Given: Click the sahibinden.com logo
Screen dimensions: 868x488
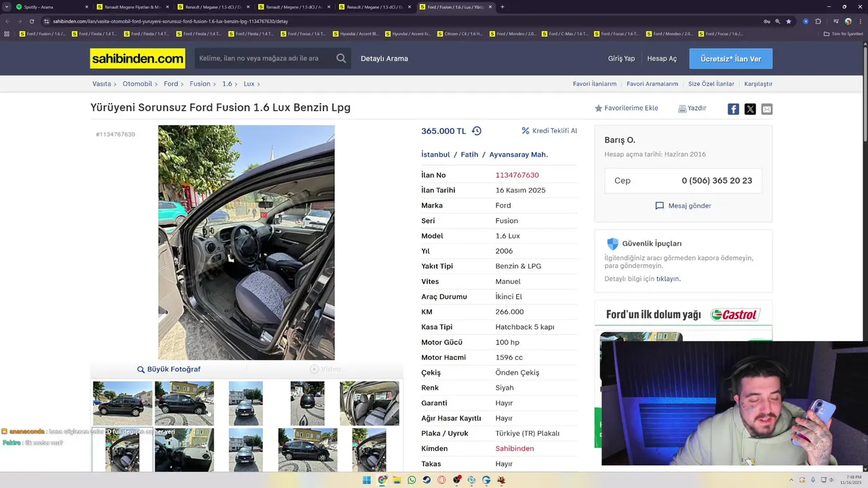Looking at the screenshot, I should (x=138, y=59).
